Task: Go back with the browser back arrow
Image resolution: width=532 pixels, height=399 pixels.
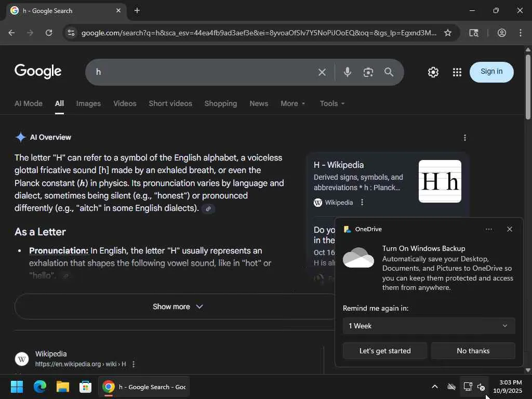Action: (x=11, y=33)
